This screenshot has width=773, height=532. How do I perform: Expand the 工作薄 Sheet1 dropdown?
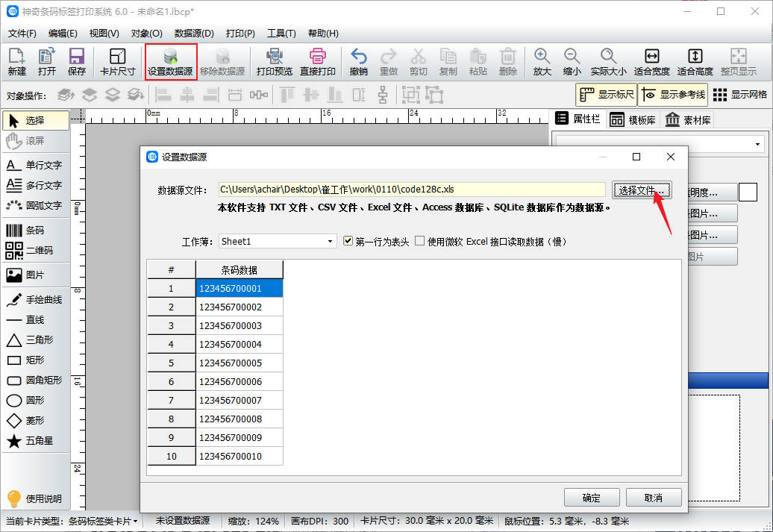331,242
